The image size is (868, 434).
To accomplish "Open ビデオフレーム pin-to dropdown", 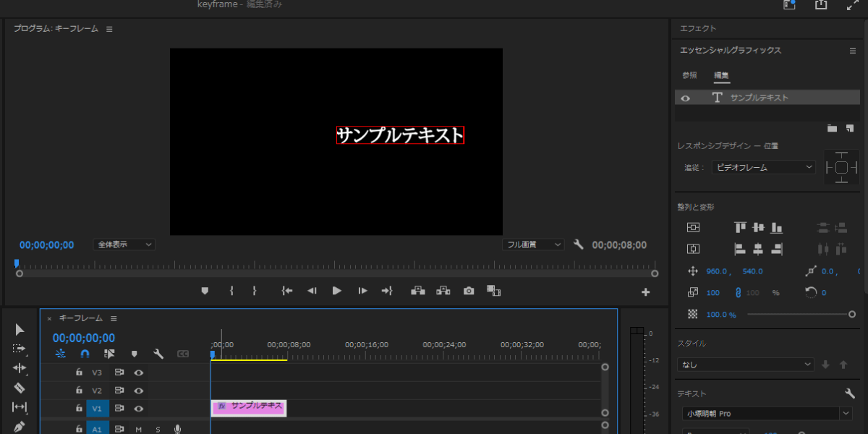I will pyautogui.click(x=763, y=167).
